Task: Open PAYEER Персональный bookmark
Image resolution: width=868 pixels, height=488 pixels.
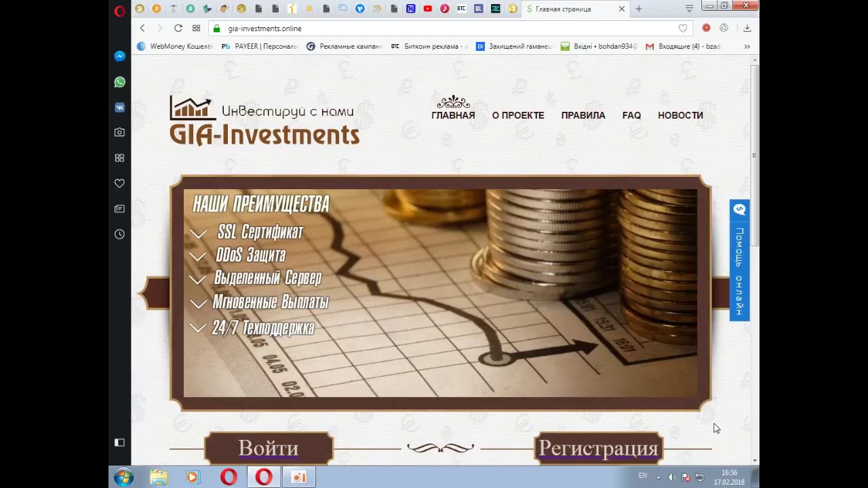Action: click(x=260, y=47)
